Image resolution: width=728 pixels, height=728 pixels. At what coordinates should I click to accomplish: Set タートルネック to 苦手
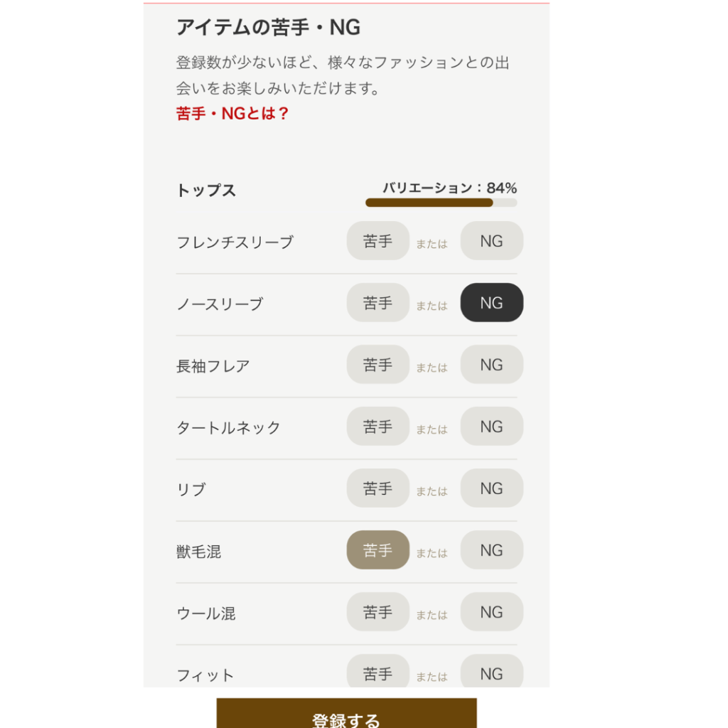point(378,427)
